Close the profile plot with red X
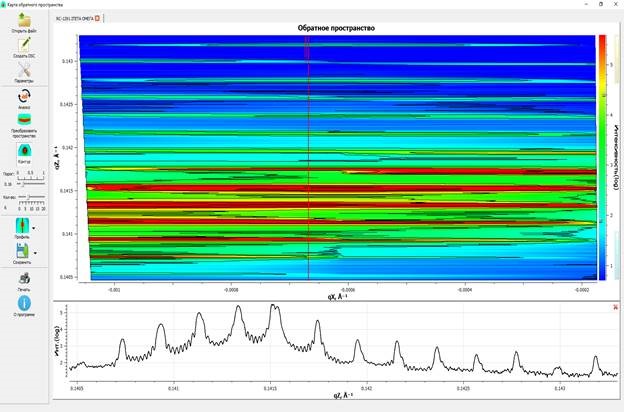The width and height of the screenshot is (624, 412). tap(616, 307)
